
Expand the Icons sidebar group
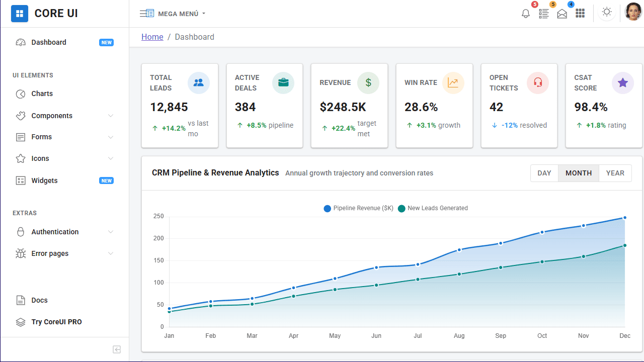point(64,158)
